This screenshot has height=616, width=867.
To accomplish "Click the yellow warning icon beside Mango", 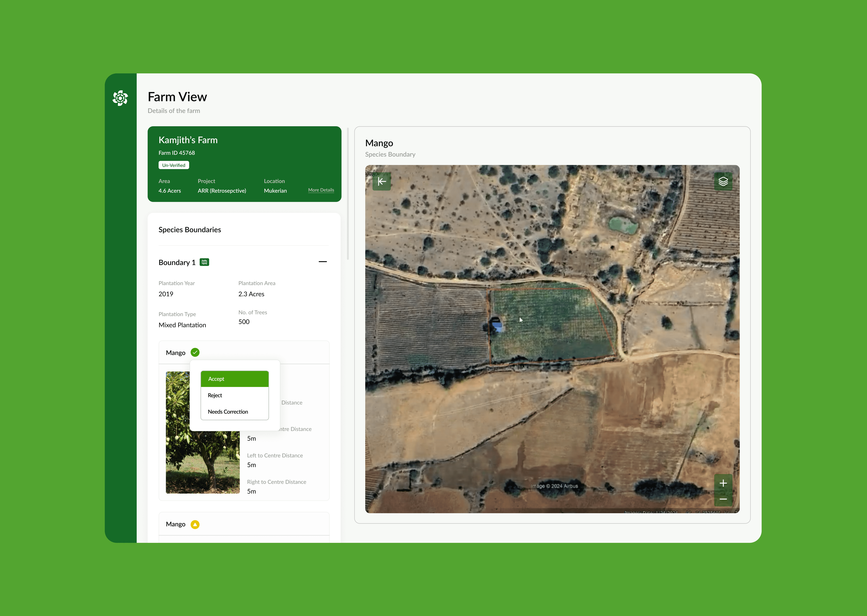I will tap(195, 524).
